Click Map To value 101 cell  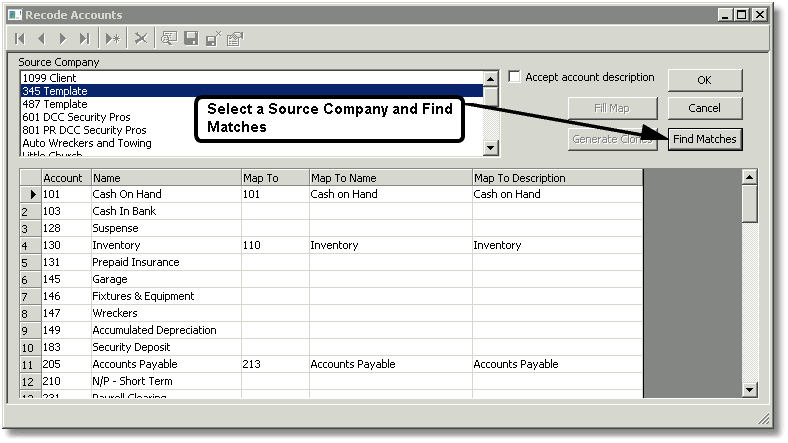click(x=275, y=194)
